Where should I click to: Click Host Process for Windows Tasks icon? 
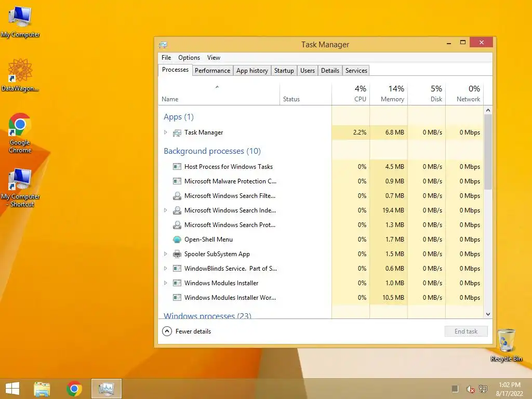[x=177, y=167]
